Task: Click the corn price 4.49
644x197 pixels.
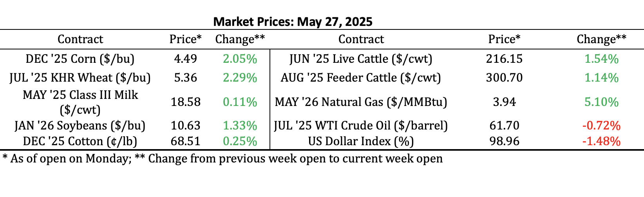Action: pyautogui.click(x=185, y=59)
